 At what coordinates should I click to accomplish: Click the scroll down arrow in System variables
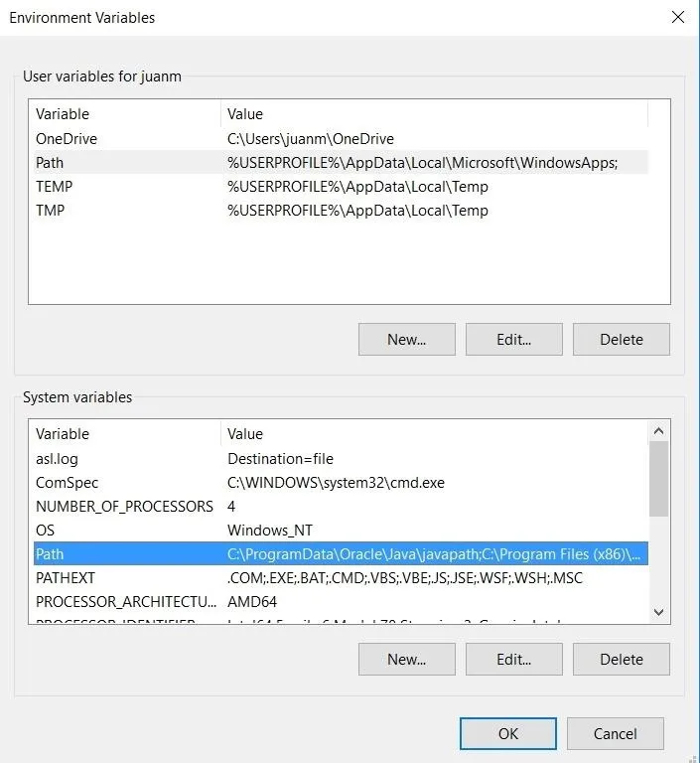click(x=658, y=612)
